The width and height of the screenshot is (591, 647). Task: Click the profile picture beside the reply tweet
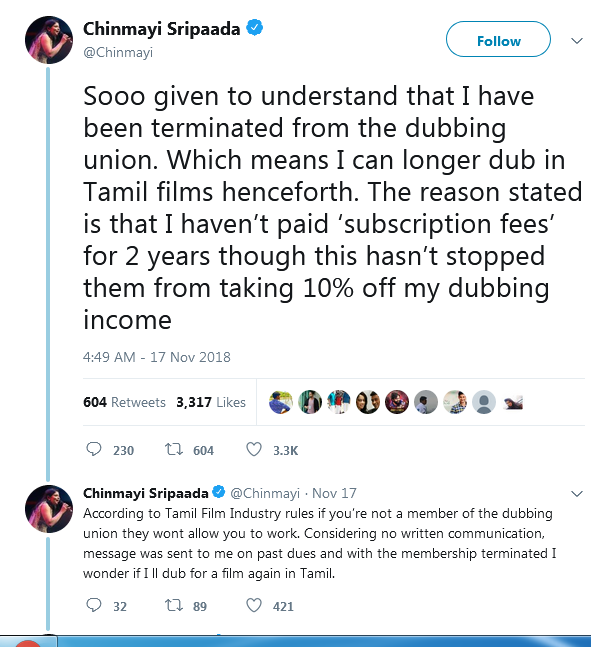point(49,509)
